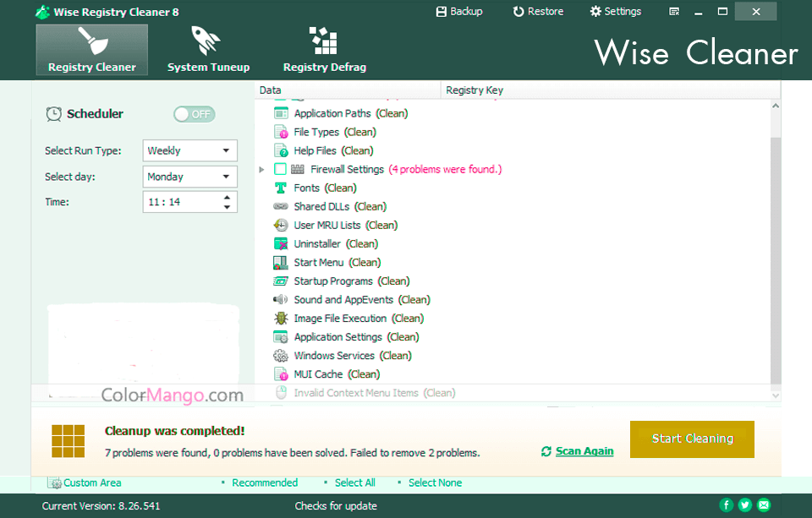Click the Scan Again link
The image size is (812, 518).
pos(583,451)
